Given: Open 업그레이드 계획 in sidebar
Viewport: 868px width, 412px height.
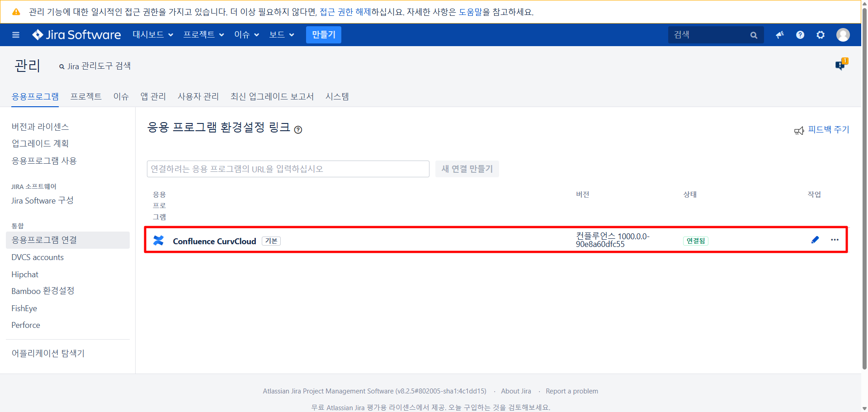Looking at the screenshot, I should pos(40,143).
